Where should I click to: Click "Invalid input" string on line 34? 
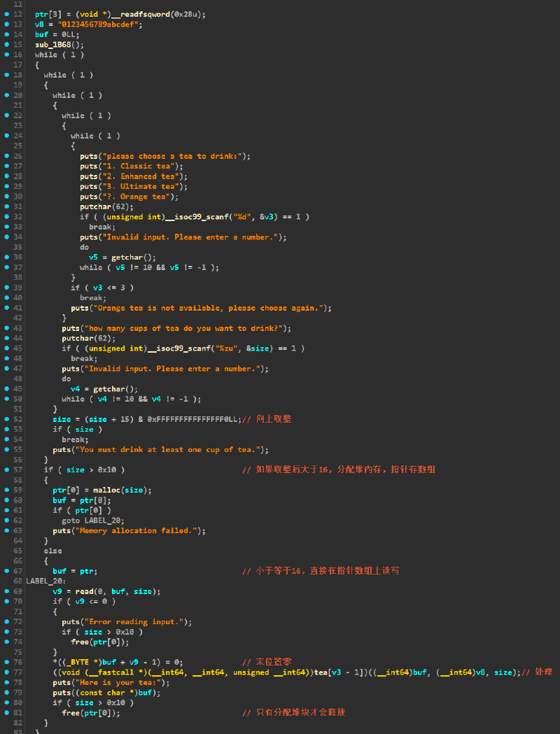click(x=189, y=237)
